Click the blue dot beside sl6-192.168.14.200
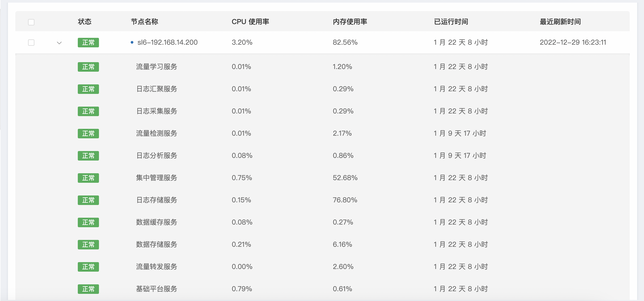 click(x=132, y=43)
